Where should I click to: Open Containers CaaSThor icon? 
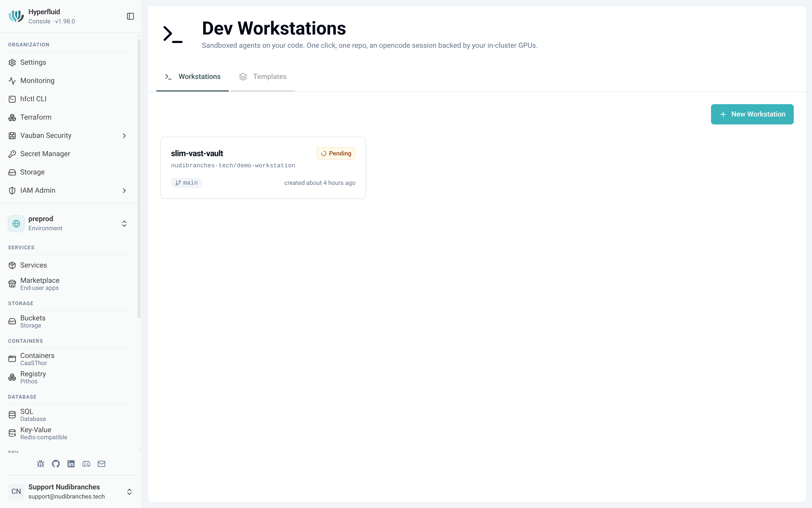tap(12, 359)
